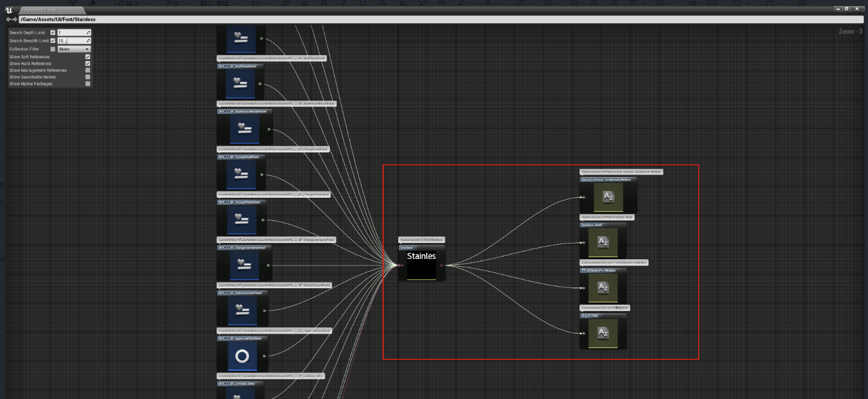This screenshot has height=399, width=868.
Task: Open the Collection Filter None dropdown
Action: coord(74,49)
